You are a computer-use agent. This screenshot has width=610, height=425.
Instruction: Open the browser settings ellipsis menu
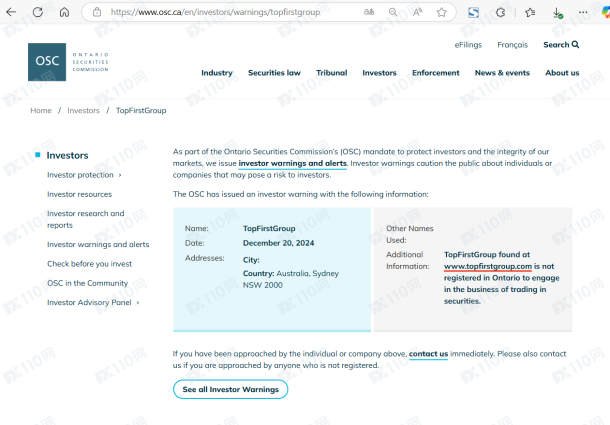[584, 12]
